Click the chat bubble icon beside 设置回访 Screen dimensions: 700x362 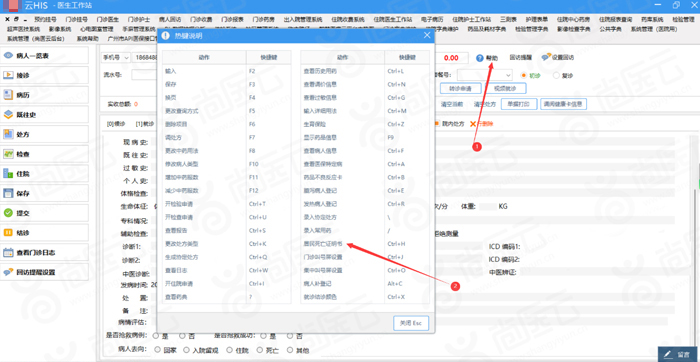(546, 57)
